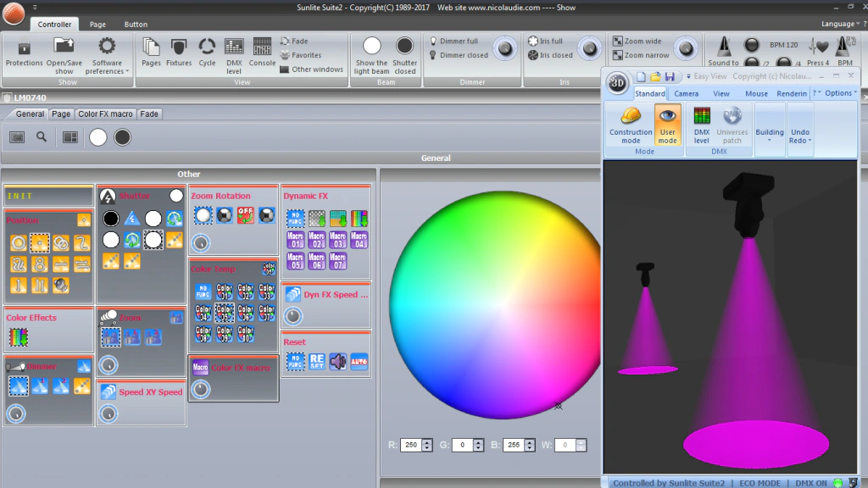Click the RESET icon in Reset group

tap(317, 361)
